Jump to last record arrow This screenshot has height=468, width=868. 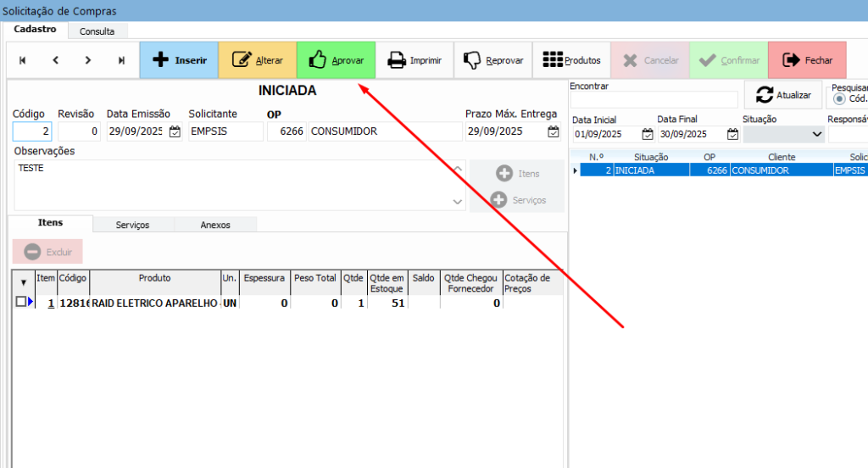121,60
